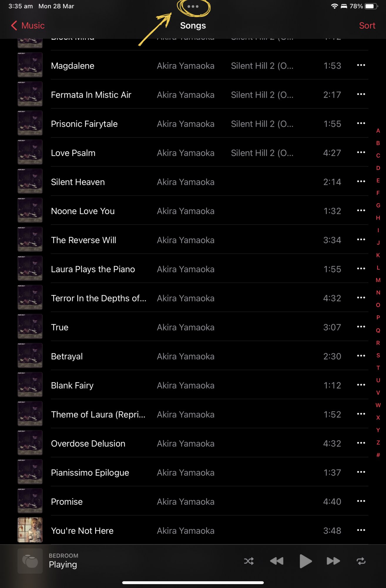Open the multitasking dots at top center

193,6
